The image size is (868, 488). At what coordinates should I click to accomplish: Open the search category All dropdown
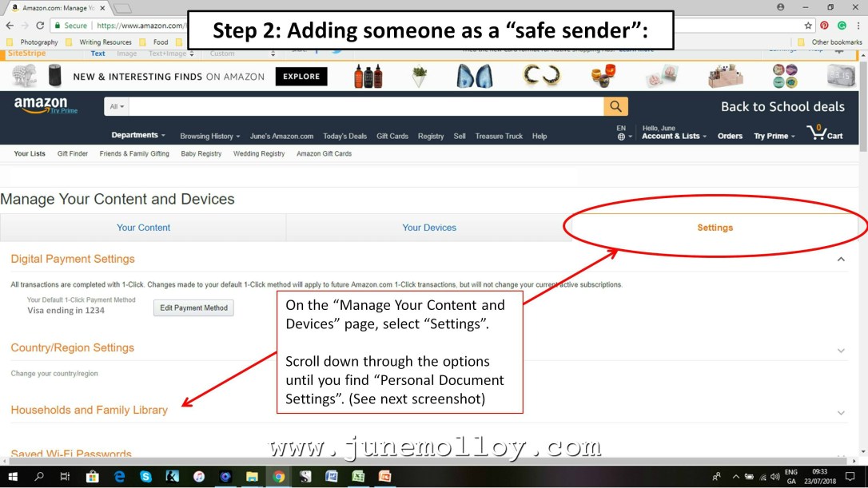[x=116, y=106]
